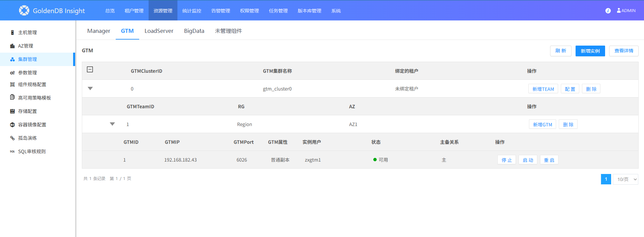Click the 孤岛演练 icon
The height and width of the screenshot is (237, 644).
12,138
